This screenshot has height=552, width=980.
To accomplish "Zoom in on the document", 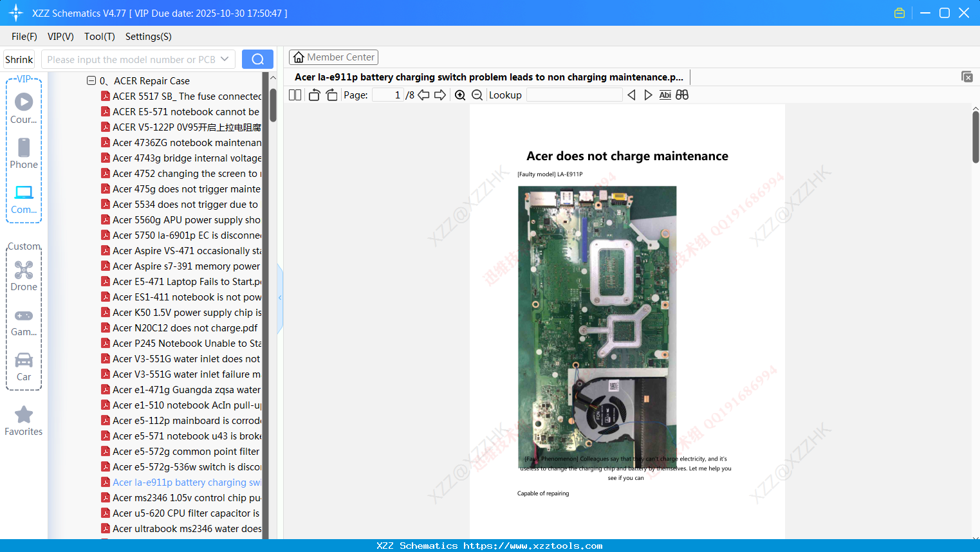I will pyautogui.click(x=460, y=95).
